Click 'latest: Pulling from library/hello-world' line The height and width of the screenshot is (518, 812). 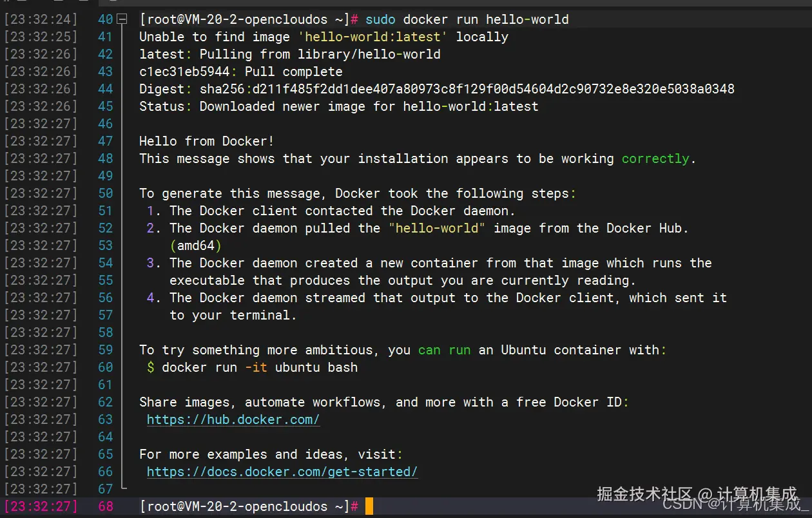point(290,54)
